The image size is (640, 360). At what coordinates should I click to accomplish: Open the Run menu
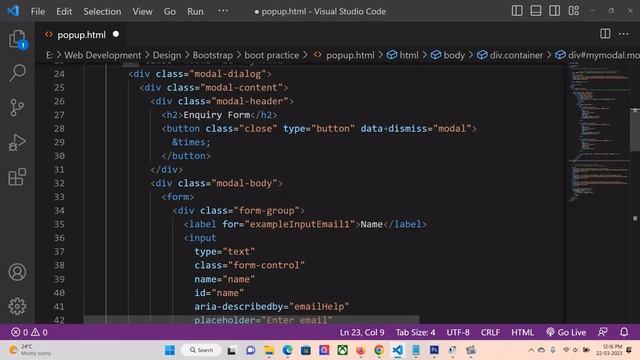[x=195, y=11]
